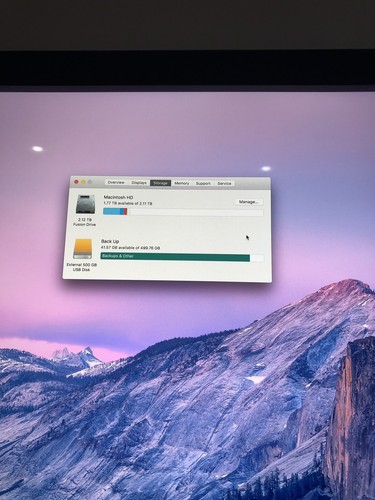This screenshot has height=500, width=375.
Task: Click the '41.57 GB available of 499.76 GB' text
Action: [130, 248]
